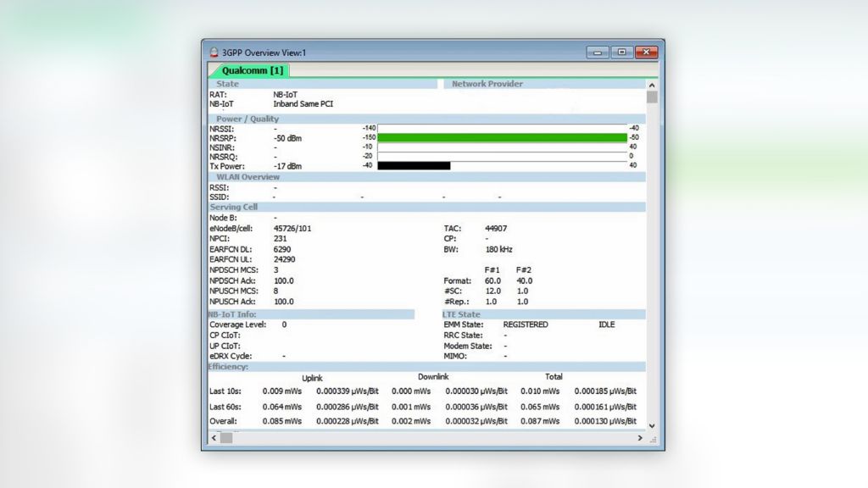Click the down arrow of the vertical scrollbar

coord(652,425)
